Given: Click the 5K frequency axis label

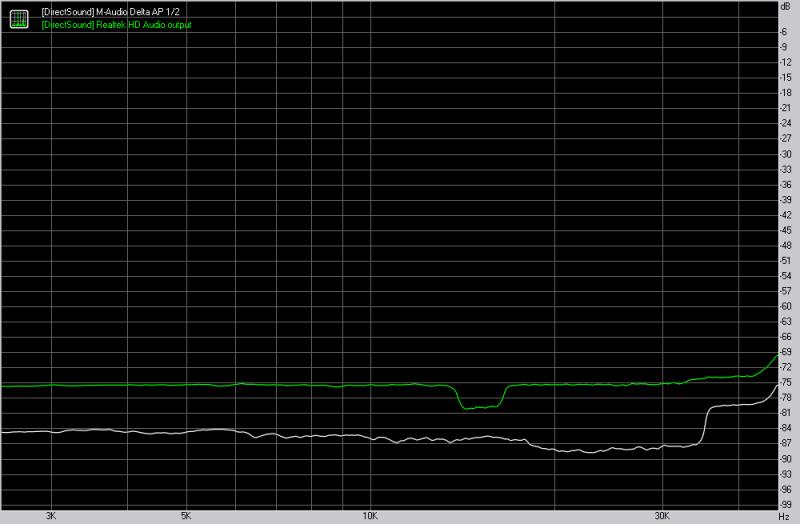Looking at the screenshot, I should pyautogui.click(x=186, y=516).
